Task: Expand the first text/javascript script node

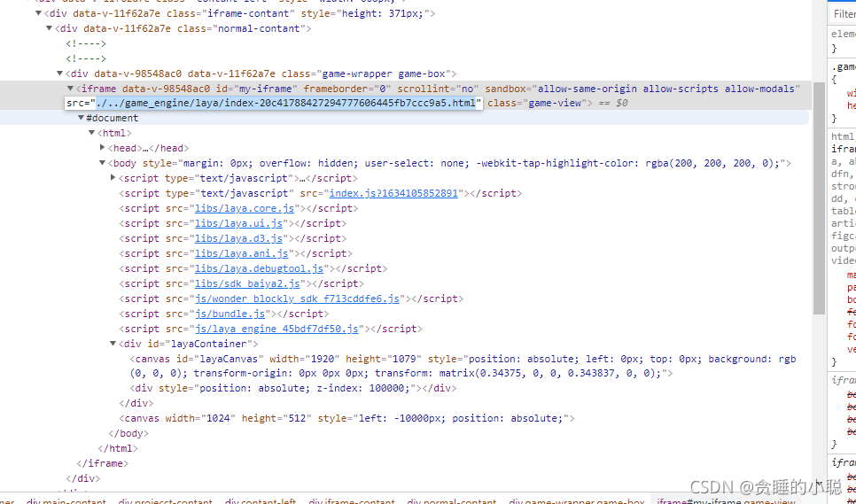Action: pyautogui.click(x=113, y=177)
